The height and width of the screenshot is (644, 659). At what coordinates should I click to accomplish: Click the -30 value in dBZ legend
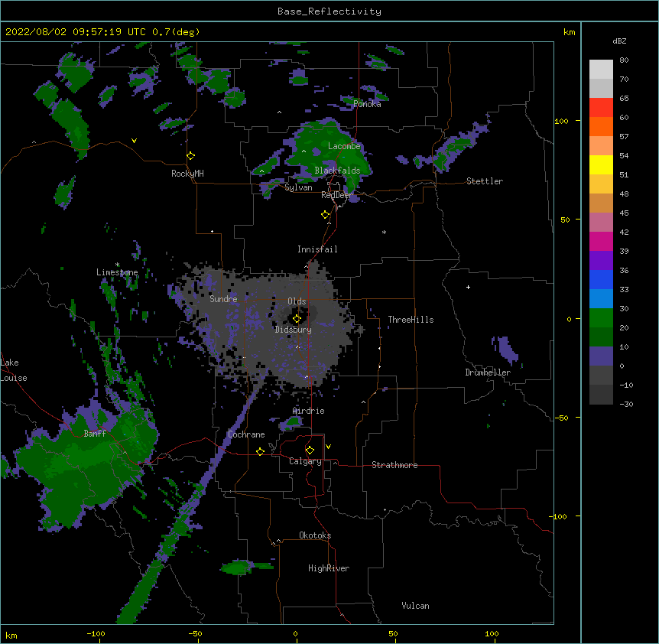tap(626, 404)
